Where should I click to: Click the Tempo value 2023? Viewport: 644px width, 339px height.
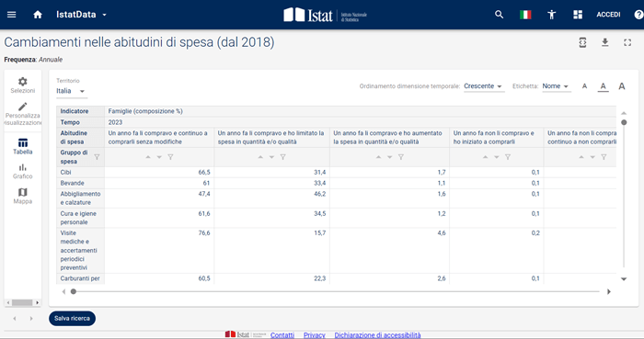click(x=115, y=122)
